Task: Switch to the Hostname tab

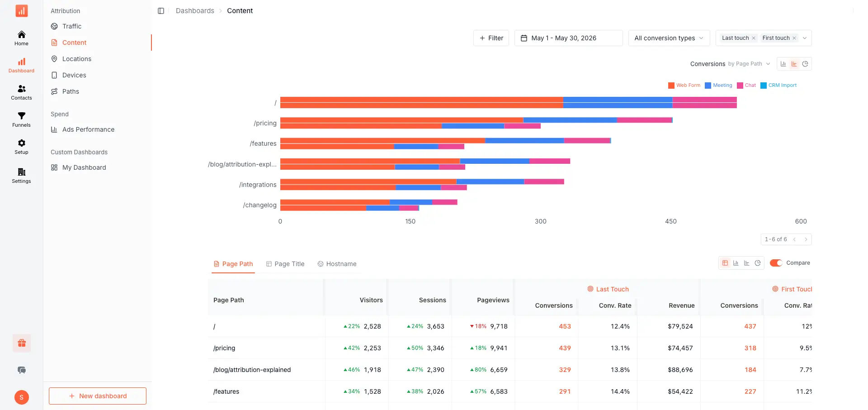Action: (x=337, y=264)
